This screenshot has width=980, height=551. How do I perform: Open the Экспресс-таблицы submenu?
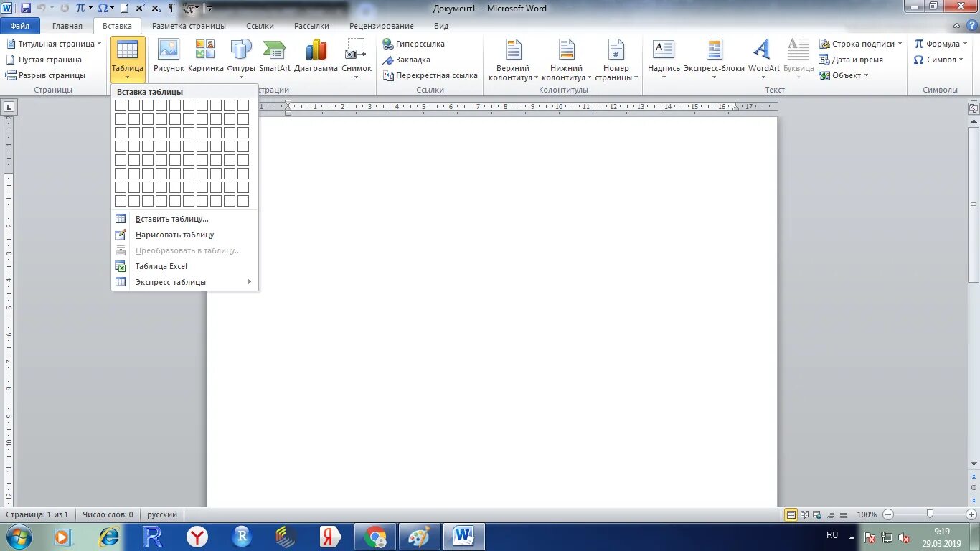(x=184, y=282)
